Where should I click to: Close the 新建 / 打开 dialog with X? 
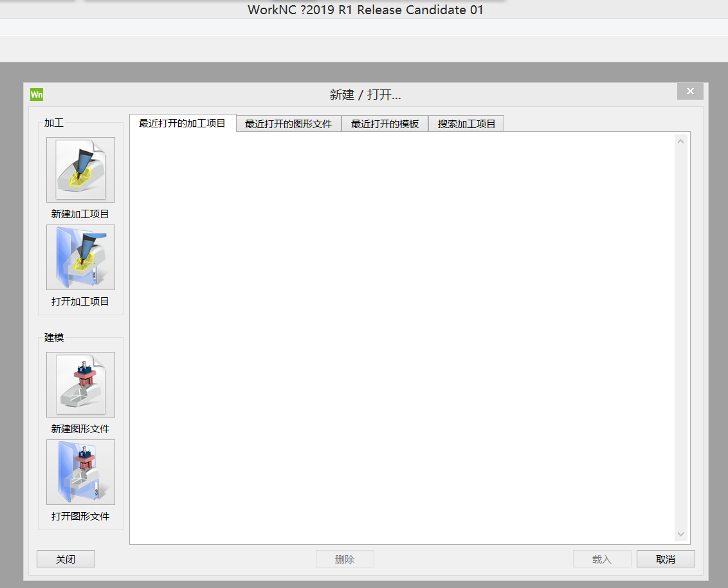(690, 91)
